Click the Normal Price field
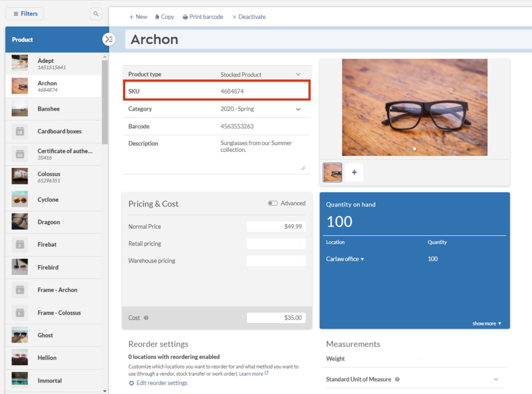 (276, 227)
